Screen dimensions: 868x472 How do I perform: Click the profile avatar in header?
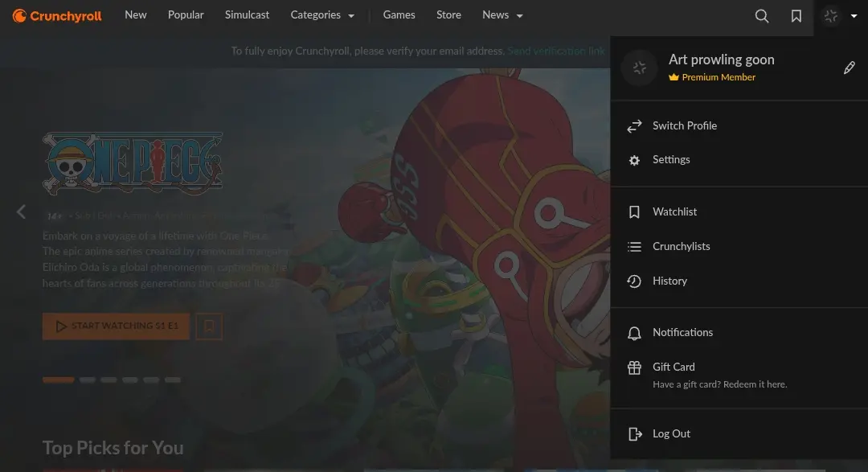coord(830,16)
